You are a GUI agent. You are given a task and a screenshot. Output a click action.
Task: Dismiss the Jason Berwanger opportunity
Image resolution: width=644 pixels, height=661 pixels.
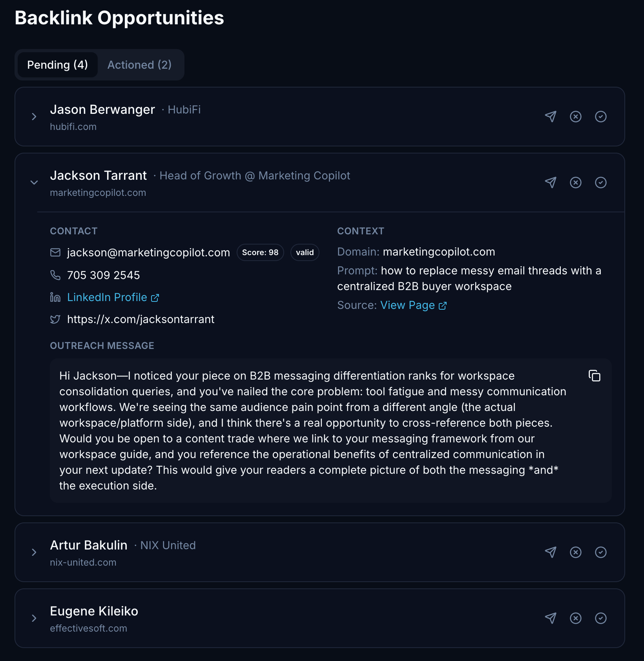click(x=576, y=117)
